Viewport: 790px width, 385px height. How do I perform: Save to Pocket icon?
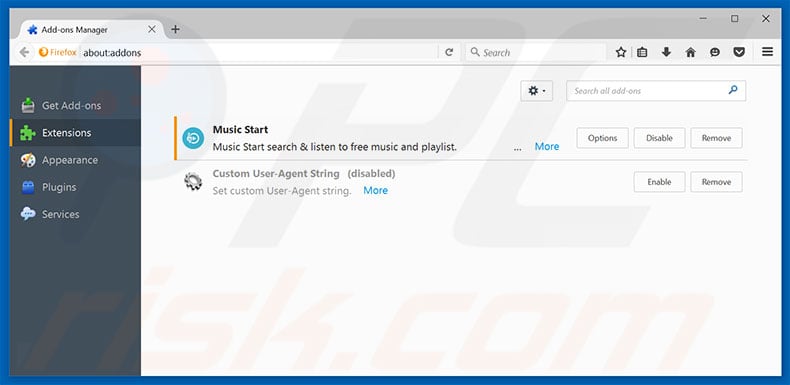point(739,52)
